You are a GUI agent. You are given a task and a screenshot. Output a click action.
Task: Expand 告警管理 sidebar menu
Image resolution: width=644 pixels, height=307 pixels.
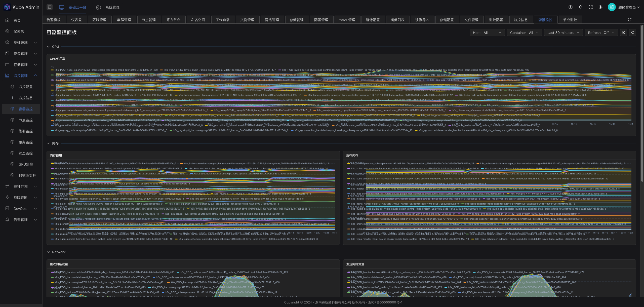click(x=21, y=220)
